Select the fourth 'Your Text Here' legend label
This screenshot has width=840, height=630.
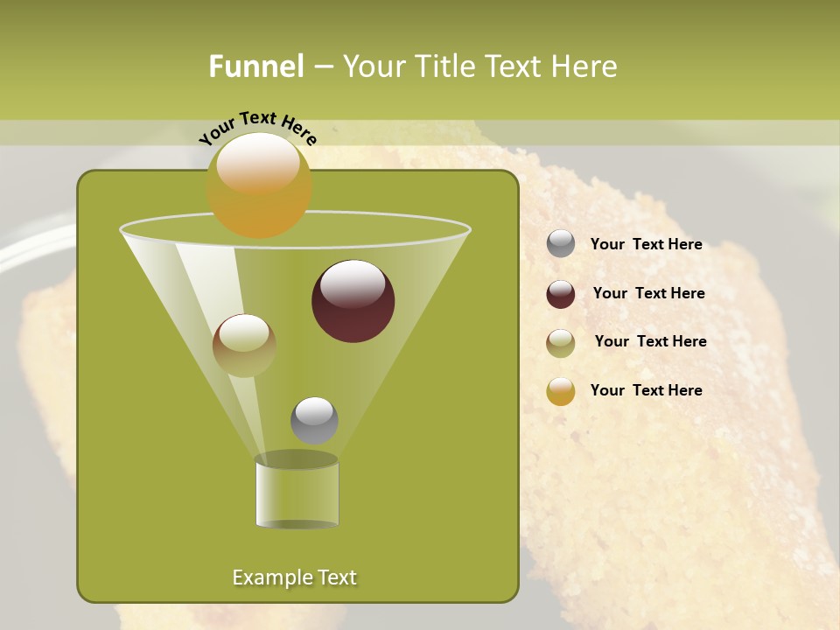[x=646, y=390]
